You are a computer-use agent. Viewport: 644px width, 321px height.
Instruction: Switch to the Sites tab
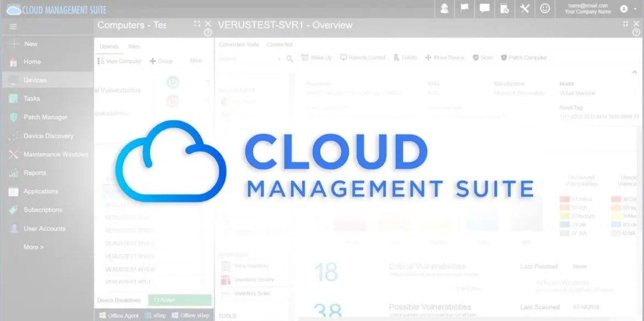(x=134, y=46)
